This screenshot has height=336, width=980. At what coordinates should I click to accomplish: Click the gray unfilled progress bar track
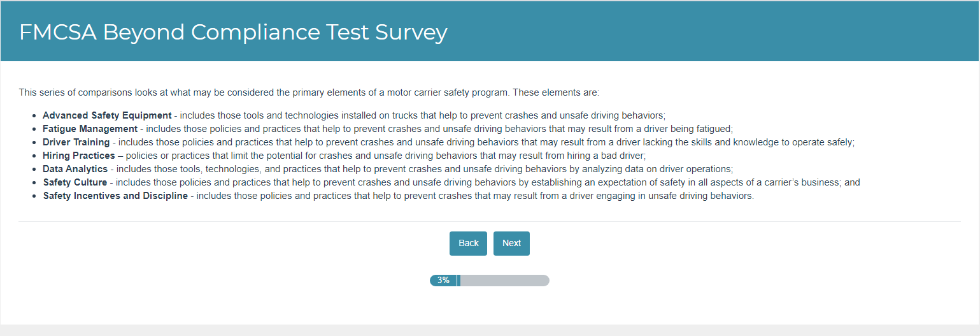click(x=504, y=281)
